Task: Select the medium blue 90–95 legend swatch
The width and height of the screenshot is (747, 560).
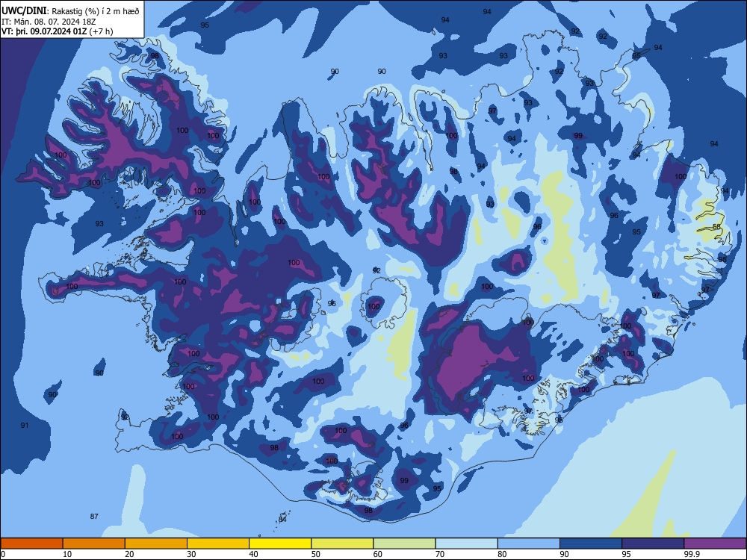Action: pos(591,544)
